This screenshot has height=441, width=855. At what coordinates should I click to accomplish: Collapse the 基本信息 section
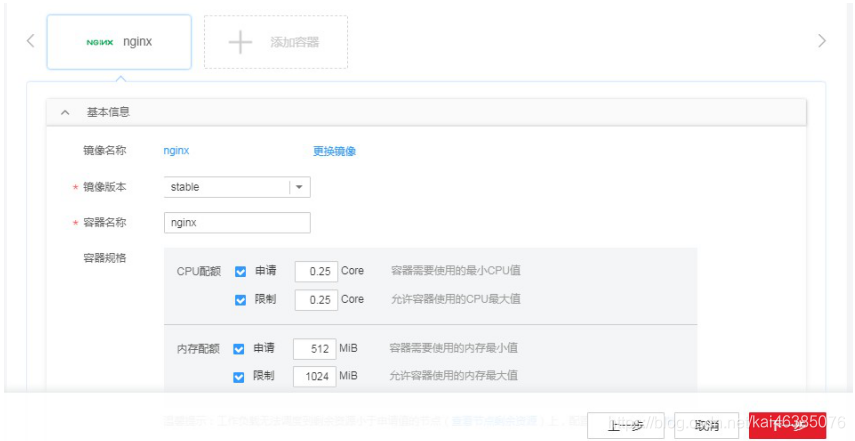click(x=65, y=112)
